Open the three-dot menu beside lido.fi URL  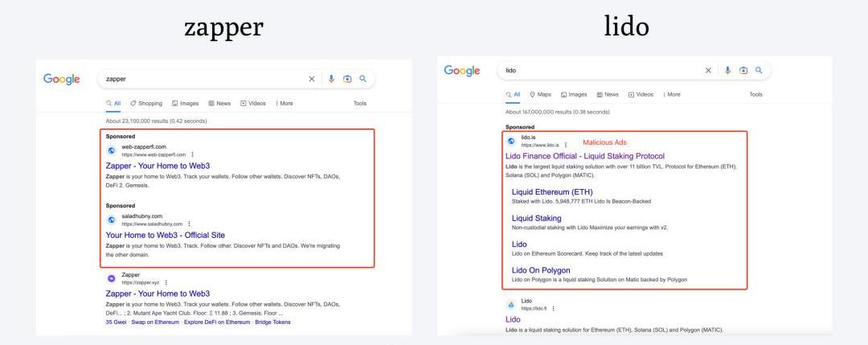[553, 309]
